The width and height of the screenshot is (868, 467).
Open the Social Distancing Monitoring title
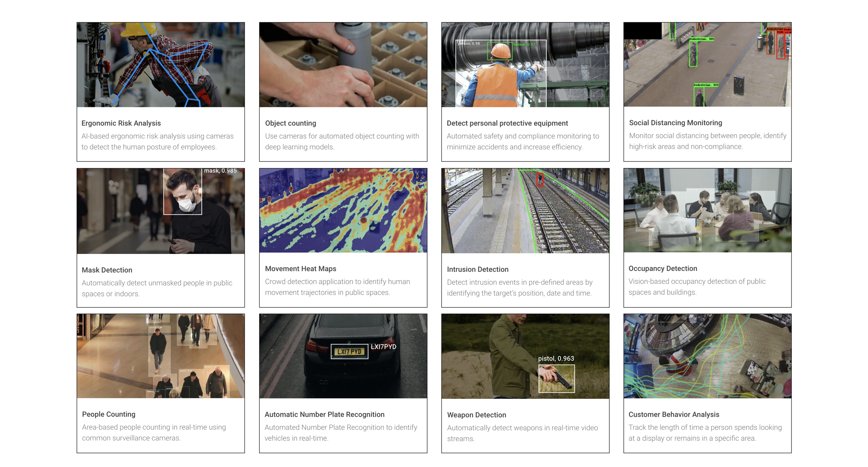[x=675, y=123]
